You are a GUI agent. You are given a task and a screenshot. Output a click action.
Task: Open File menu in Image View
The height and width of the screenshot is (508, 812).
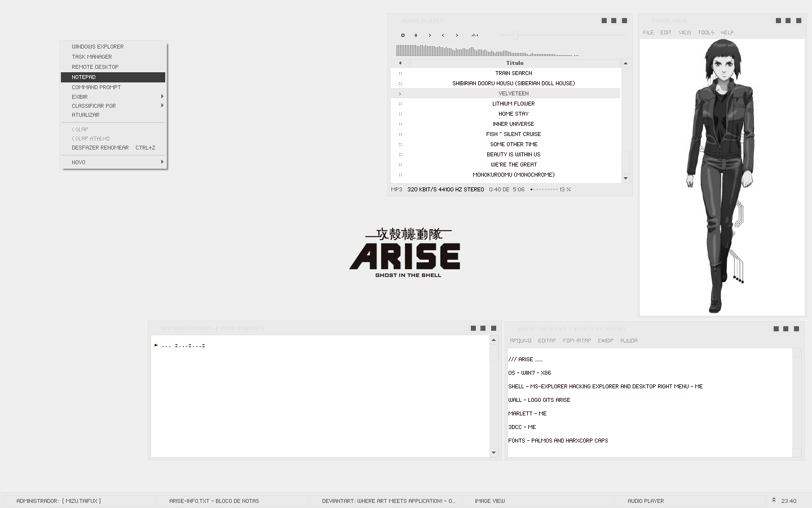[x=648, y=33]
